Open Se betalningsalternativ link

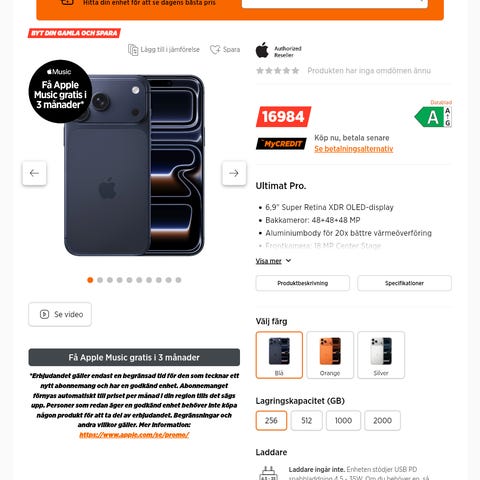pos(354,149)
